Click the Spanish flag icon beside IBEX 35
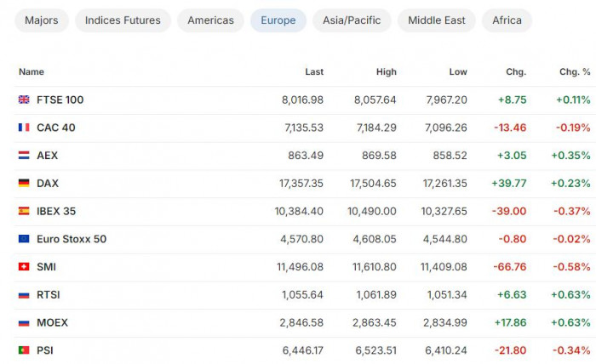 (x=24, y=211)
